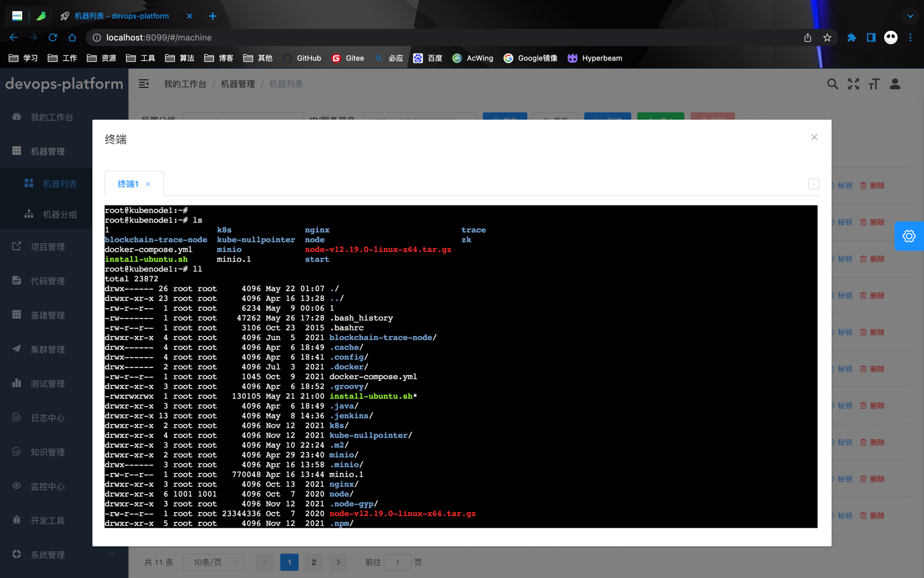This screenshot has width=924, height=578.
Task: Open 资源 bookmarks folder
Action: click(x=101, y=58)
